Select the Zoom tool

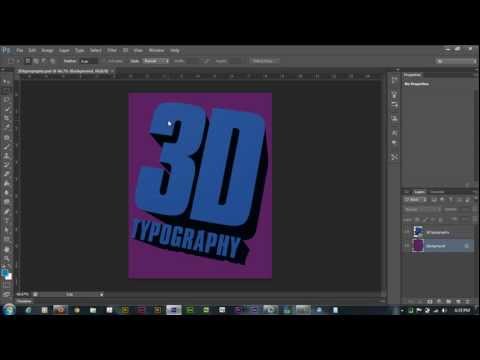[x=6, y=258]
